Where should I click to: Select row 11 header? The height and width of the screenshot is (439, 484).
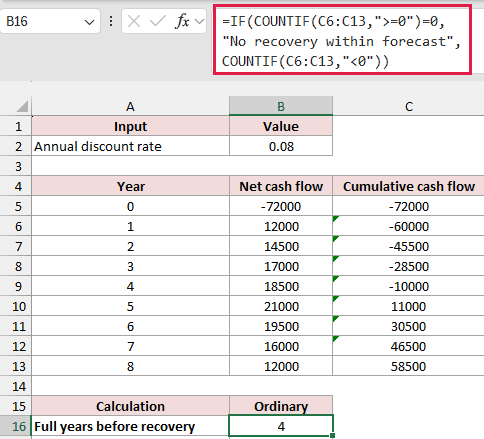[16, 326]
